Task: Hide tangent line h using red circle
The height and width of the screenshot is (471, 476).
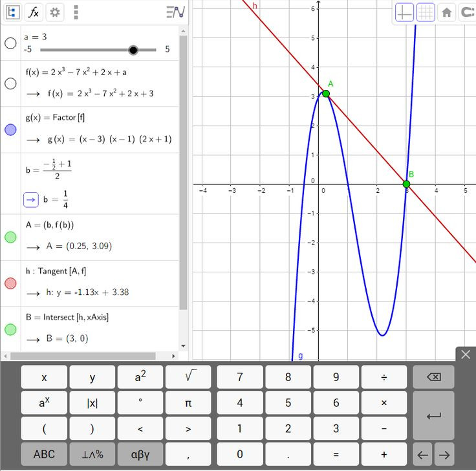Action: tap(10, 283)
